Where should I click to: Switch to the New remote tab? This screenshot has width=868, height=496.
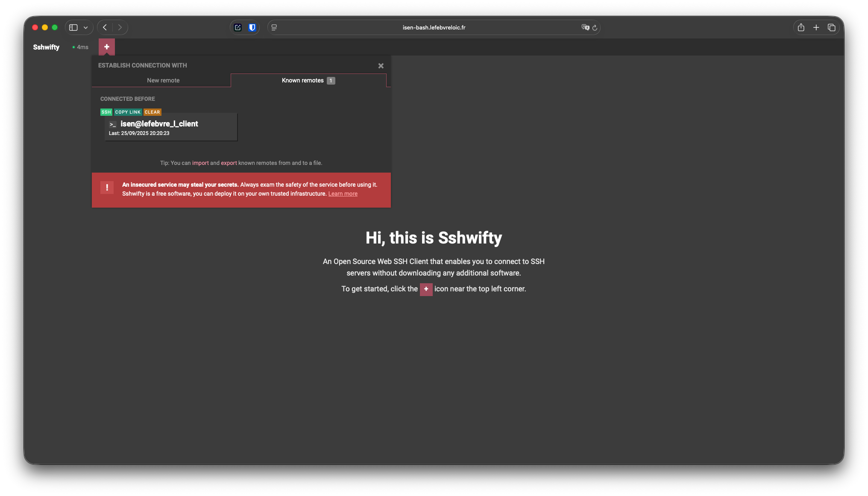point(163,80)
